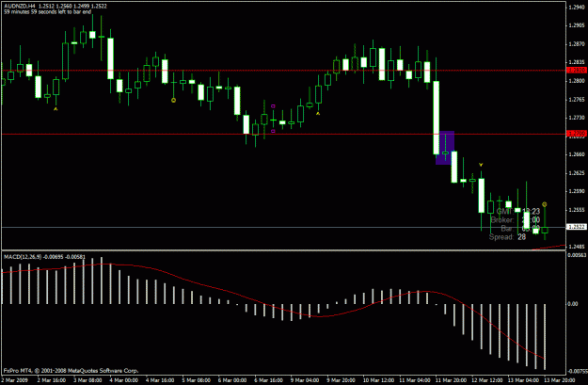Click the red 1.2700 price label on the axis
This screenshot has height=385, width=588.
tap(577, 134)
